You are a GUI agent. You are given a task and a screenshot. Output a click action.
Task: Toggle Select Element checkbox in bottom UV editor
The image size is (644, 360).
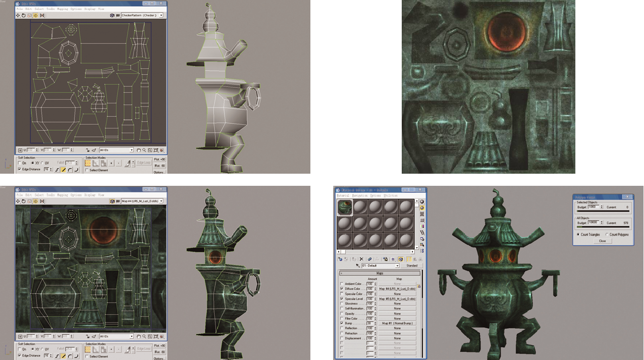[87, 356]
